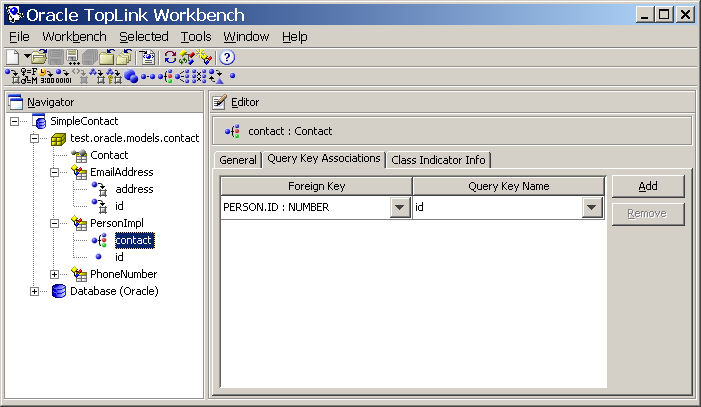Select the Direct Collection mapping tool
The height and width of the screenshot is (407, 701).
[99, 76]
